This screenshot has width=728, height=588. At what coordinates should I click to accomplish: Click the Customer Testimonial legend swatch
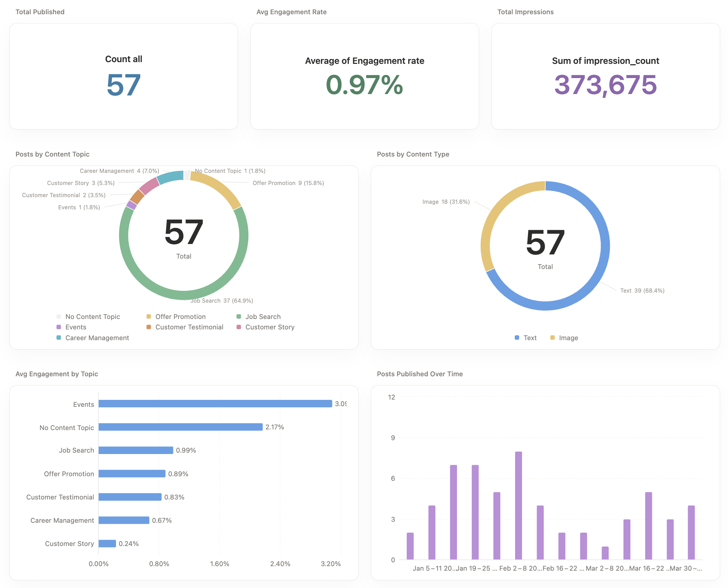point(149,327)
